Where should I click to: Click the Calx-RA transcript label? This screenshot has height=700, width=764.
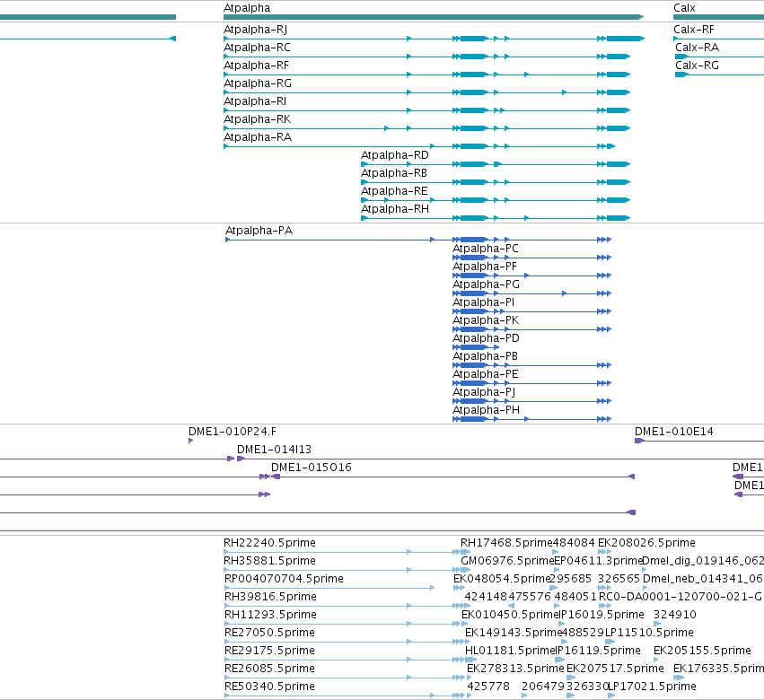[697, 48]
